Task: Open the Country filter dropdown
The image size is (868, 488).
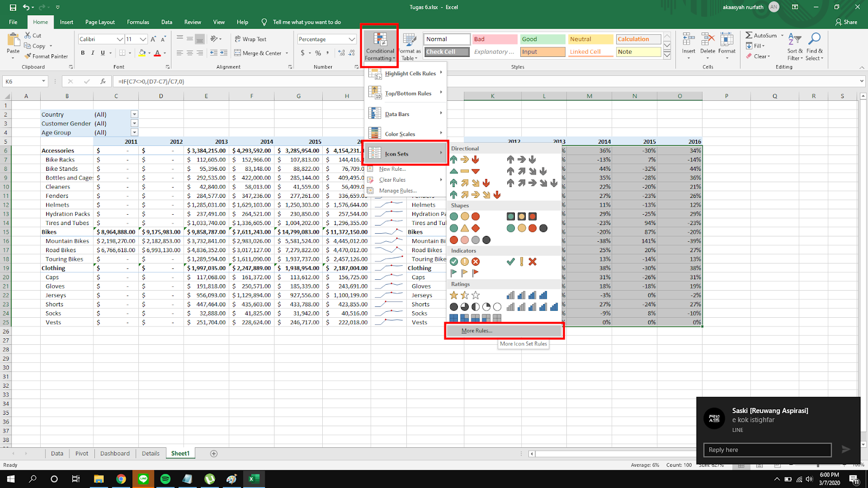Action: pos(135,114)
